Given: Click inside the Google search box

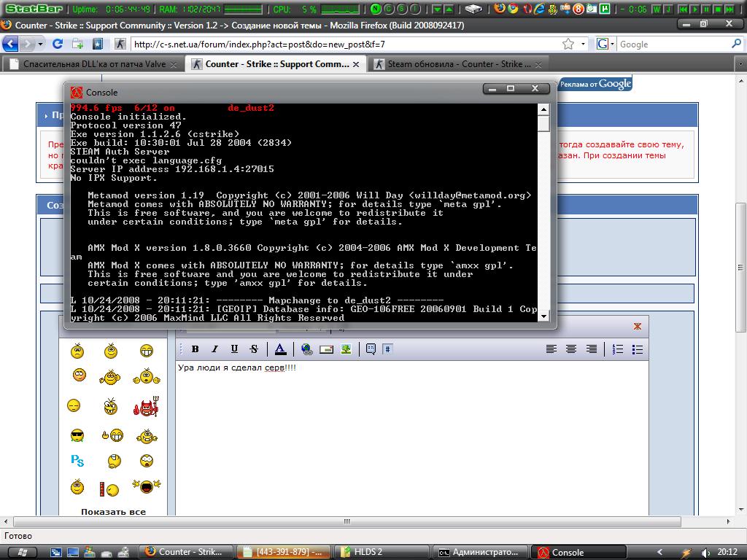Looking at the screenshot, I should tap(673, 44).
